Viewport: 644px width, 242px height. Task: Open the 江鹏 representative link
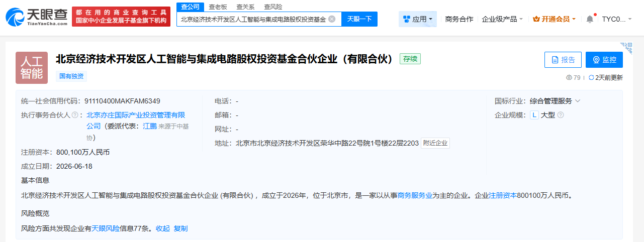click(150, 126)
